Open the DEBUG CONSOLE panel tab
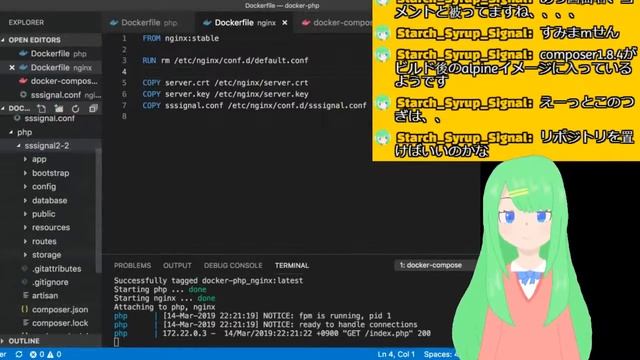This screenshot has height=360, width=640. point(233,265)
